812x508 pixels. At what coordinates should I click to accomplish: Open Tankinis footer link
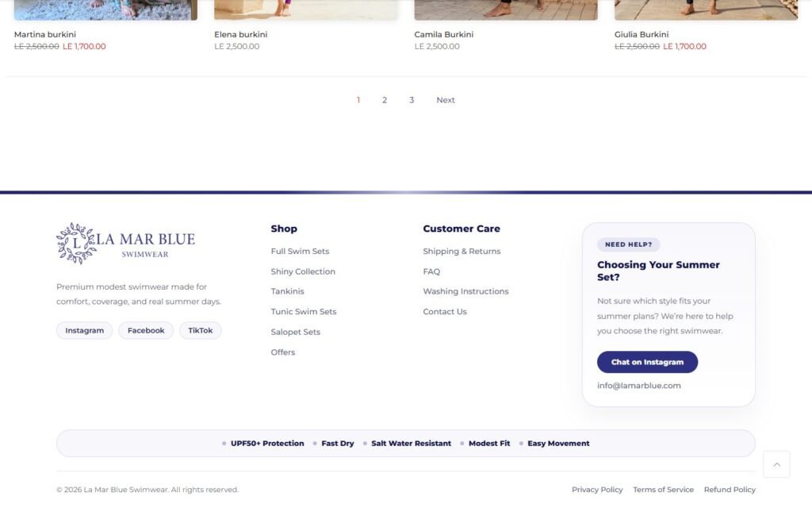click(287, 291)
